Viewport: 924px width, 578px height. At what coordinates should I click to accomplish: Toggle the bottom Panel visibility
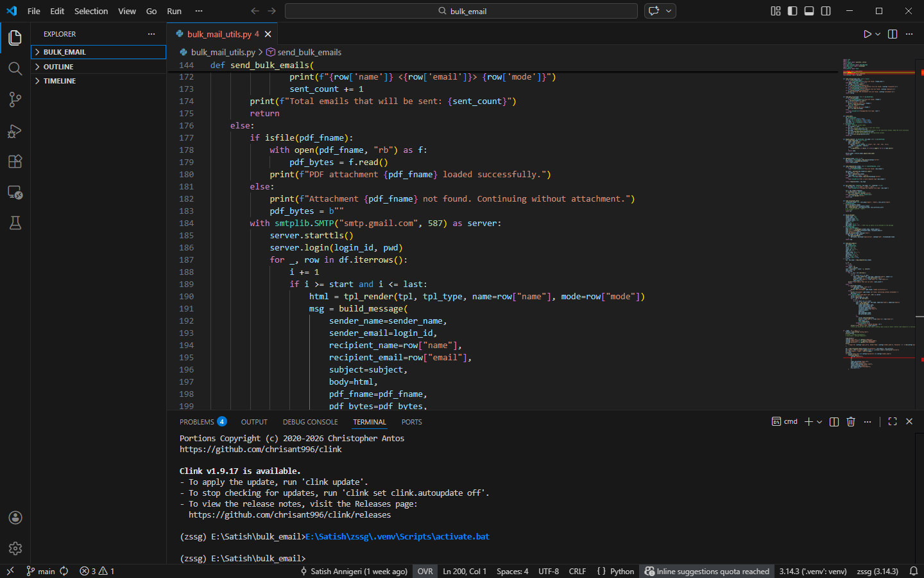point(809,11)
